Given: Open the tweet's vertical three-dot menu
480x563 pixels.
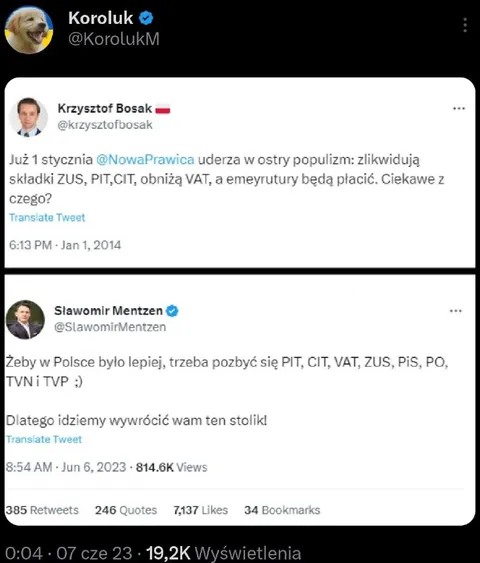Looking at the screenshot, I should point(465,25).
